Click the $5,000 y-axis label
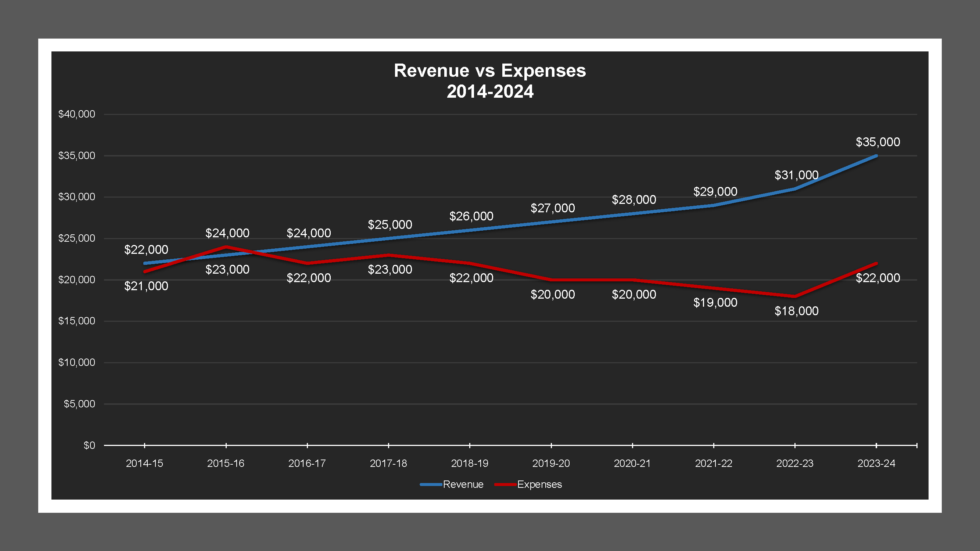The height and width of the screenshot is (551, 980). (79, 404)
